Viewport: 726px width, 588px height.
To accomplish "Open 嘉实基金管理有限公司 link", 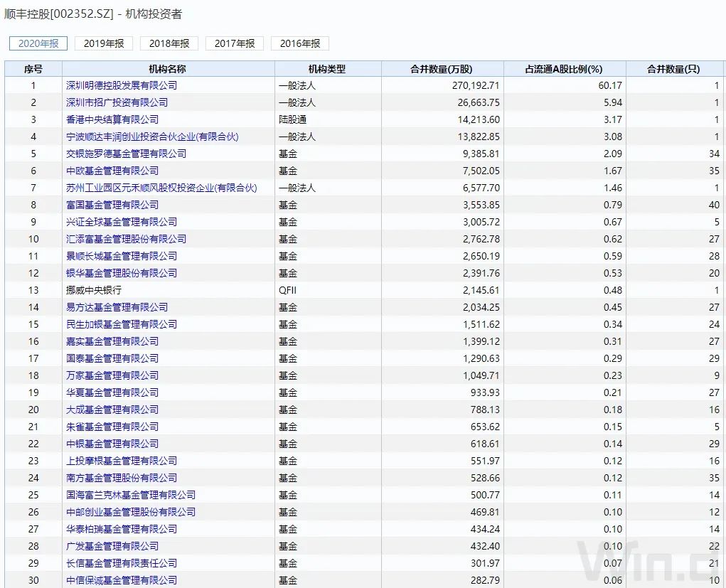I will [112, 341].
